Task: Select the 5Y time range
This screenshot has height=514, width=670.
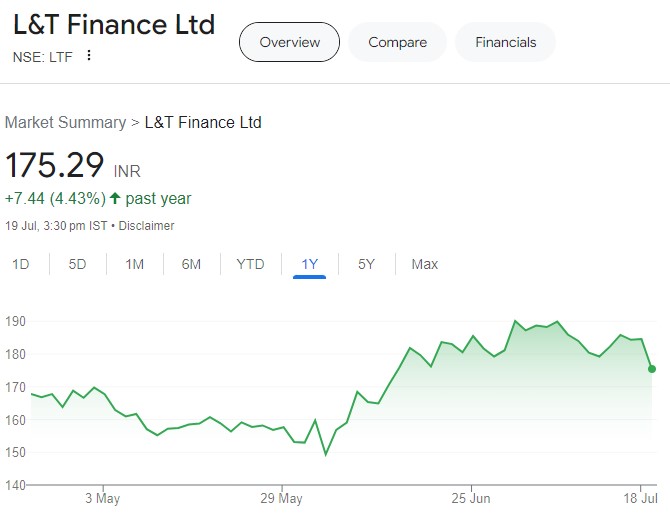Action: (x=366, y=264)
